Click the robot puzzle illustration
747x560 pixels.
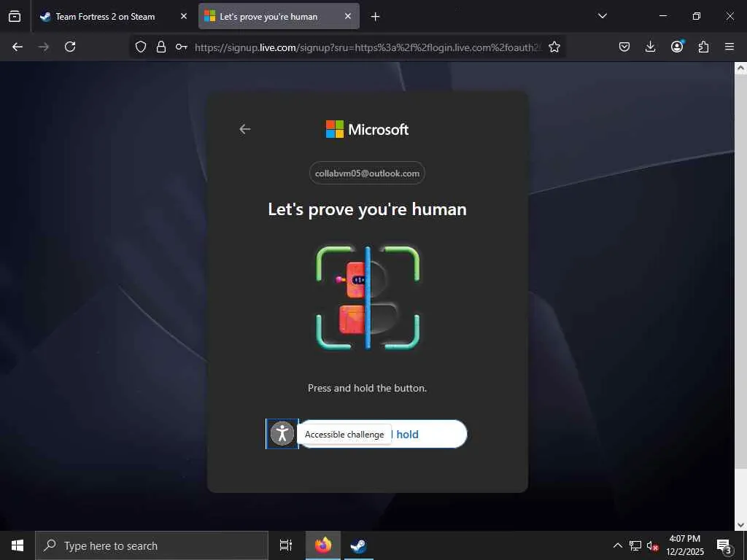[368, 297]
